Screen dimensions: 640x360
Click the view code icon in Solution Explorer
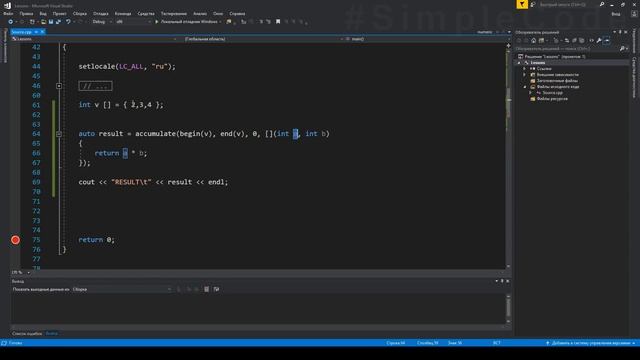(x=591, y=40)
